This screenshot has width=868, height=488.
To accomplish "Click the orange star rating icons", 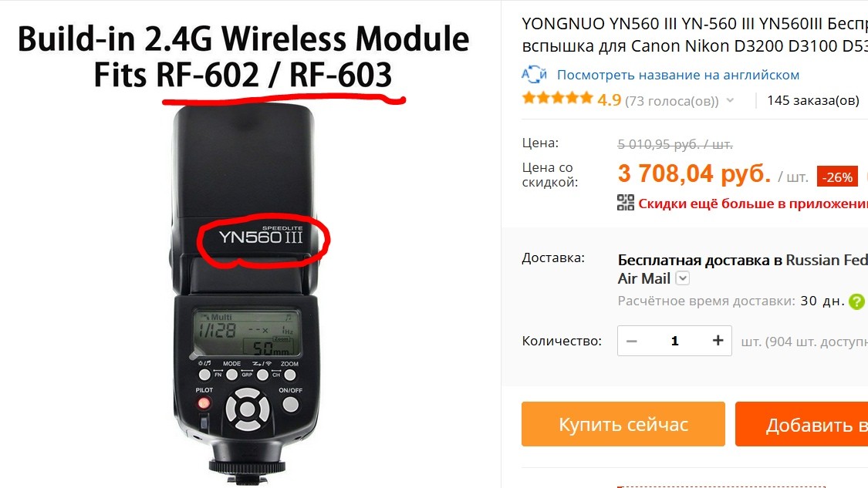I will (x=557, y=99).
